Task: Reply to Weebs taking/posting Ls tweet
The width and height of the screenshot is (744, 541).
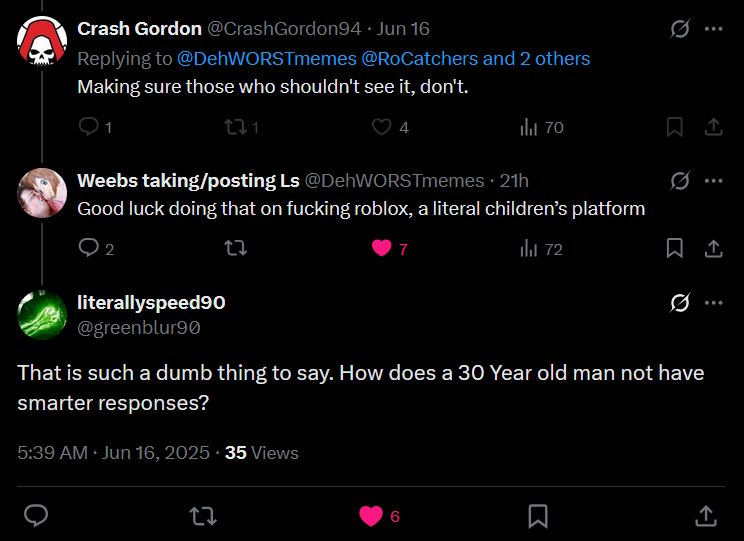Action: tap(89, 249)
